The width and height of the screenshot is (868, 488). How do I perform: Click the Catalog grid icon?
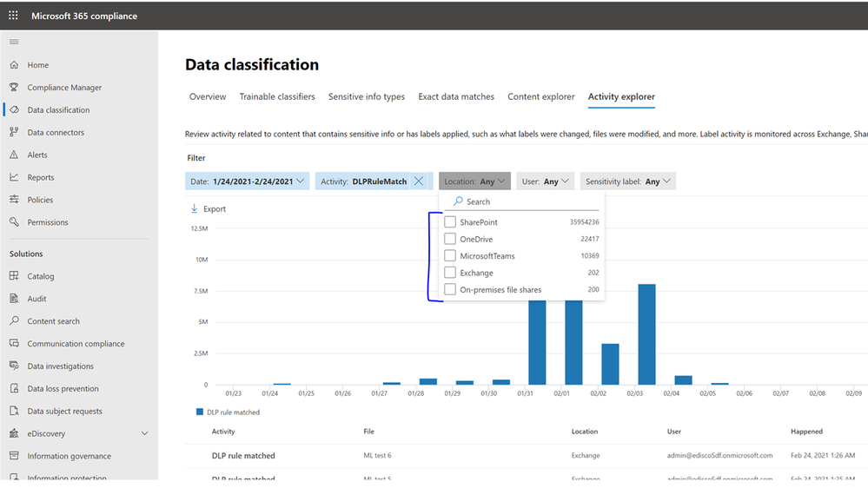15,275
